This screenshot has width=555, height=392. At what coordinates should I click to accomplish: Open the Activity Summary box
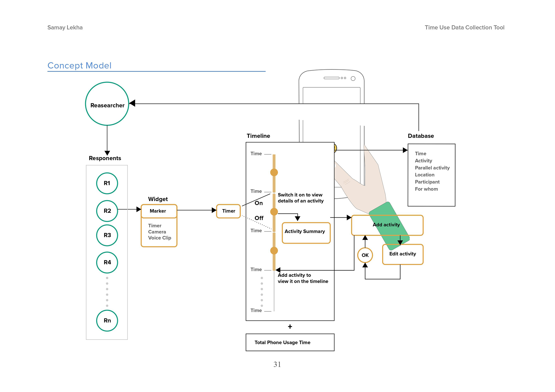point(306,233)
